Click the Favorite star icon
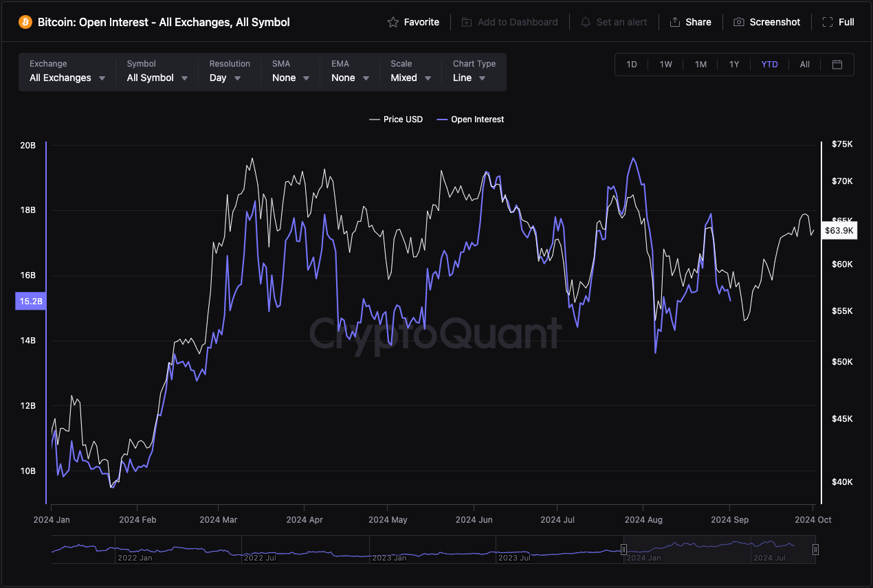 pyautogui.click(x=393, y=22)
